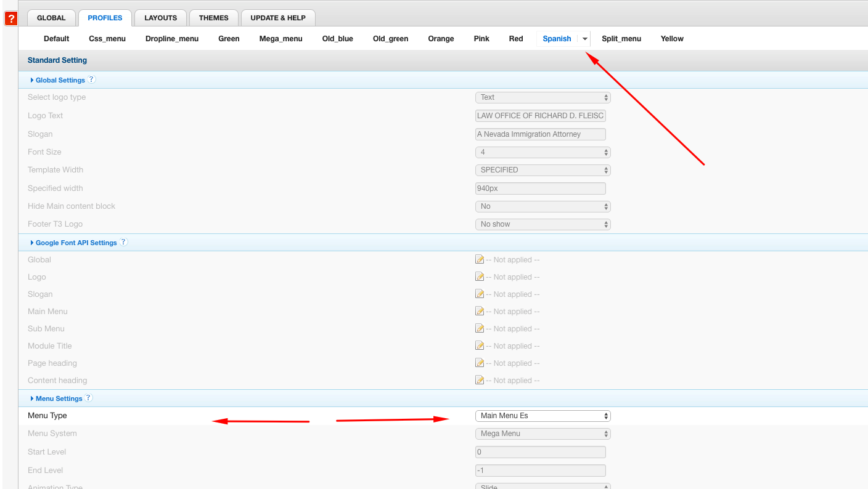Edit the Global font pencil icon
The image size is (868, 489).
[x=480, y=259]
